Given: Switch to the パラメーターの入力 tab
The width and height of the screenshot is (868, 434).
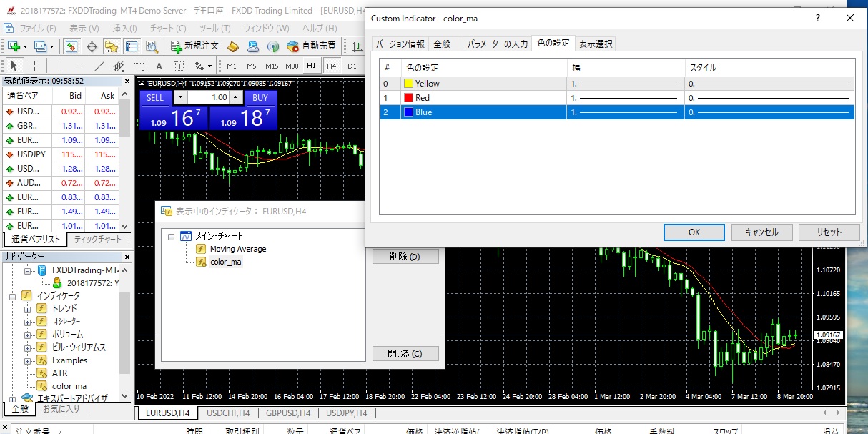Looking at the screenshot, I should 497,44.
